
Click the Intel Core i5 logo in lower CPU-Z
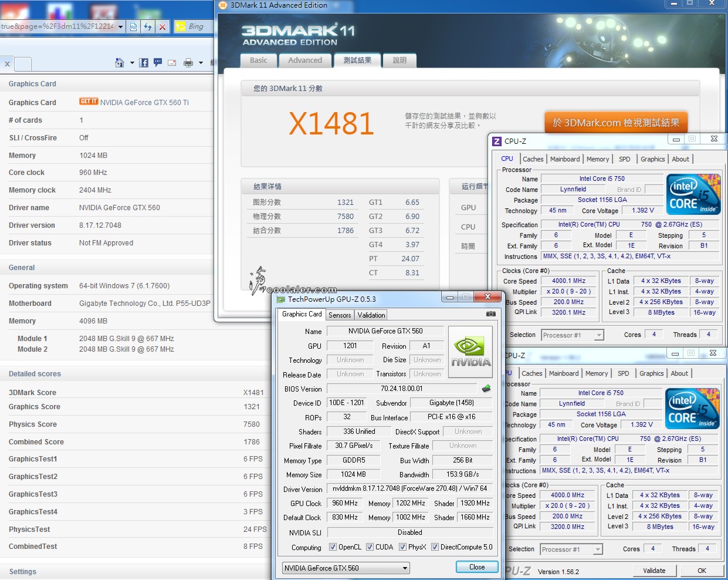[x=692, y=409]
